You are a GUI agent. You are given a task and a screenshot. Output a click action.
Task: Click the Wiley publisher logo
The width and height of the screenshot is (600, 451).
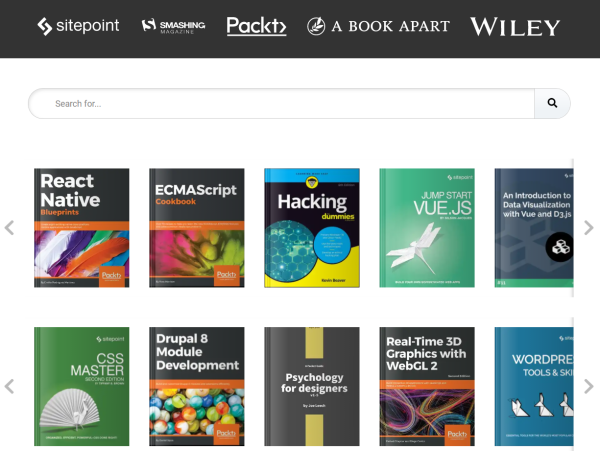pos(515,27)
